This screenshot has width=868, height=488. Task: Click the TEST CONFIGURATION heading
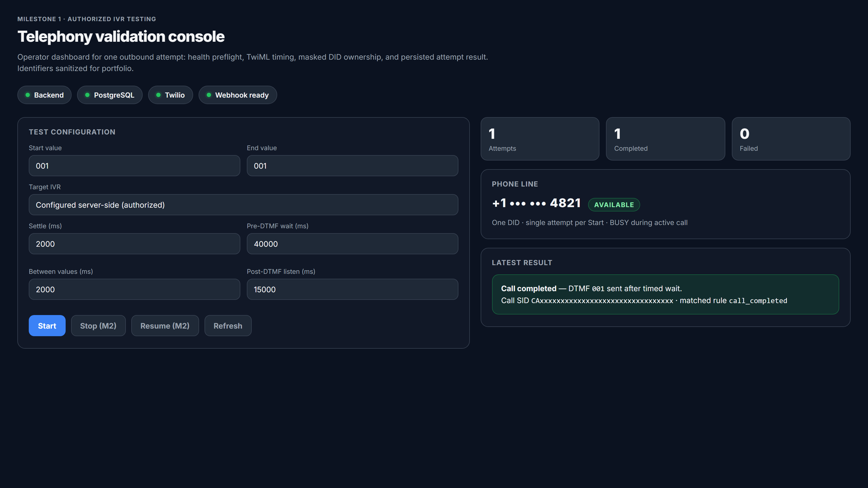click(x=72, y=132)
